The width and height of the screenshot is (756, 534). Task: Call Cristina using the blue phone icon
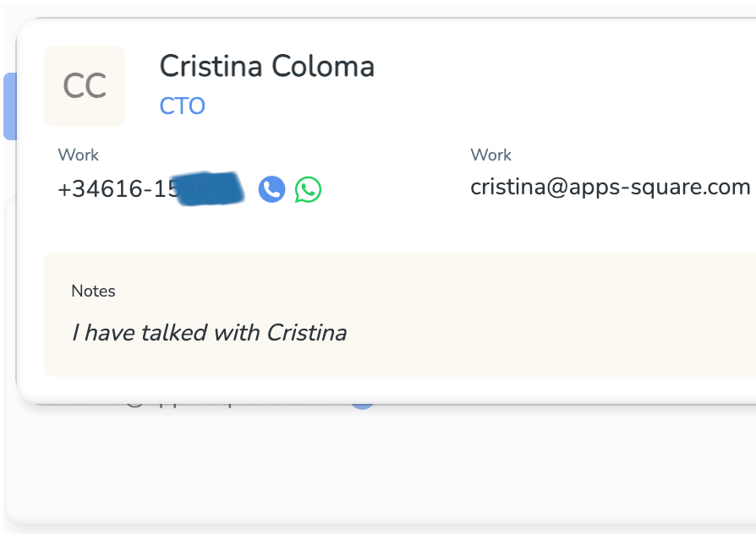pos(272,189)
